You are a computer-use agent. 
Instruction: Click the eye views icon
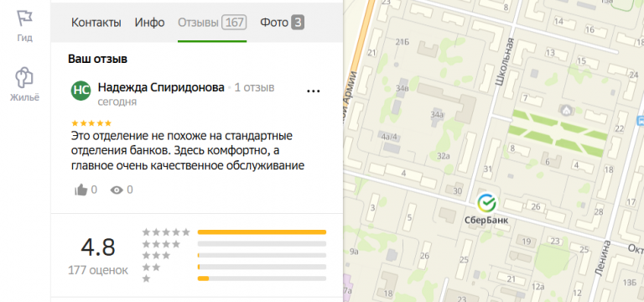click(117, 190)
